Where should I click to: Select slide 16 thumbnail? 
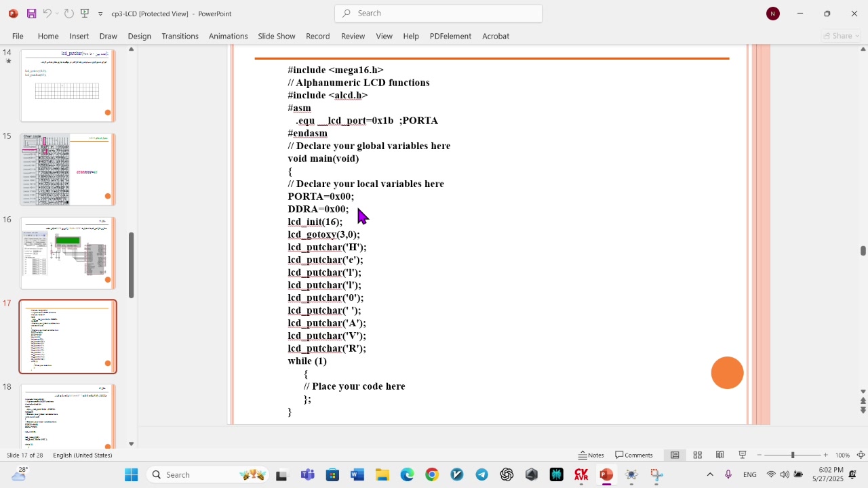point(68,253)
